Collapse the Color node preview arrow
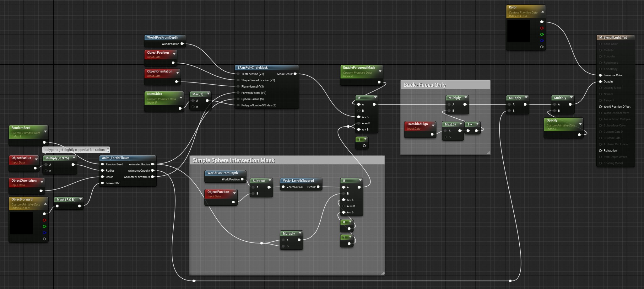644x289 pixels. pyautogui.click(x=543, y=12)
